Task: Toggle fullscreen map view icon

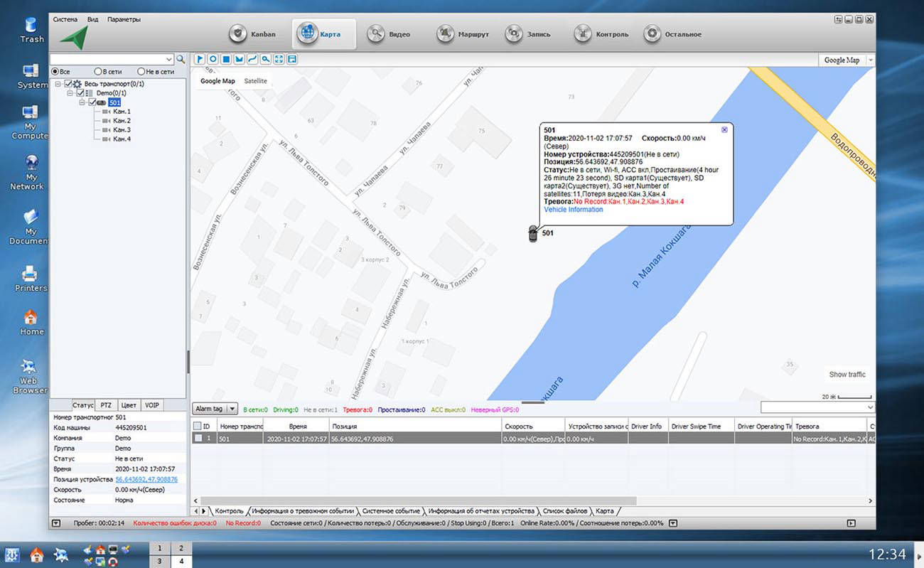Action: 279,59
